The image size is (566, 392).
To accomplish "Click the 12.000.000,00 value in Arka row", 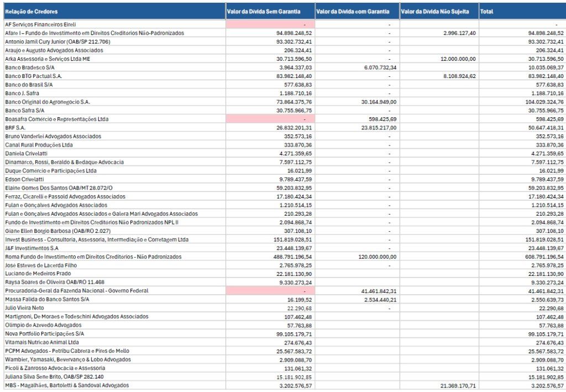I will (458, 59).
